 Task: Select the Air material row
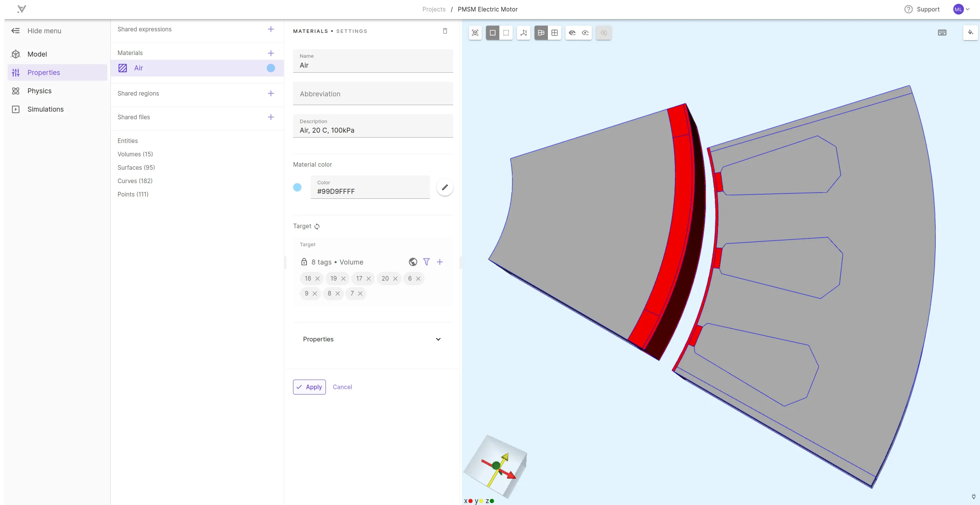point(197,68)
